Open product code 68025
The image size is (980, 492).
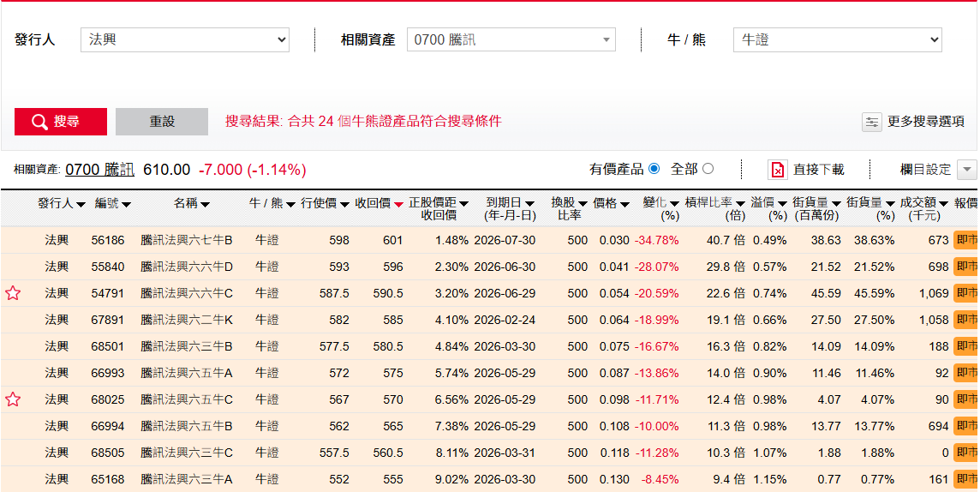pos(107,399)
